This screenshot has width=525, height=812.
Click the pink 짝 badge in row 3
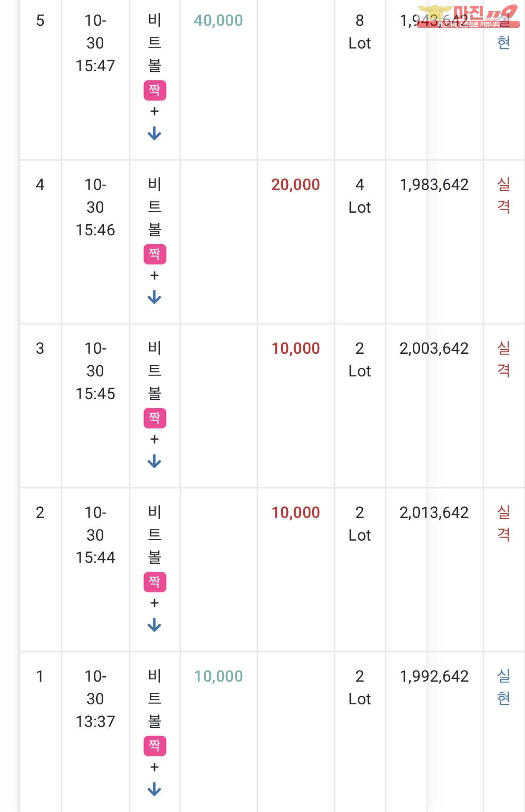(155, 418)
